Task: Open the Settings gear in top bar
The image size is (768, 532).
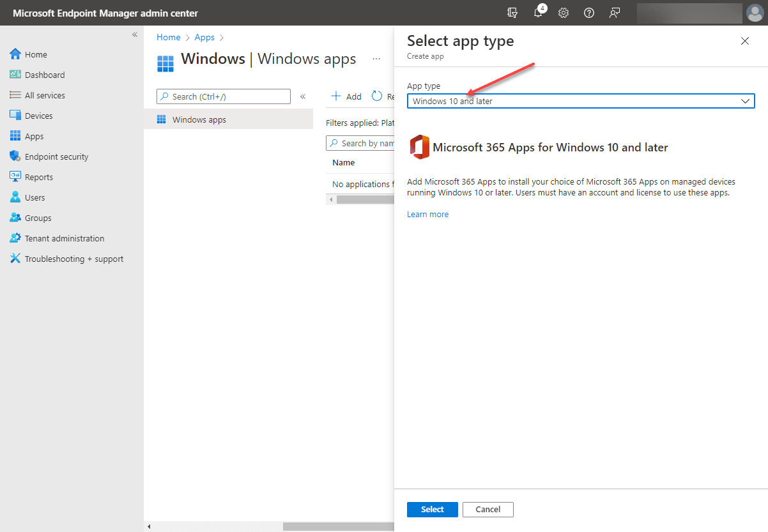Action: [564, 13]
